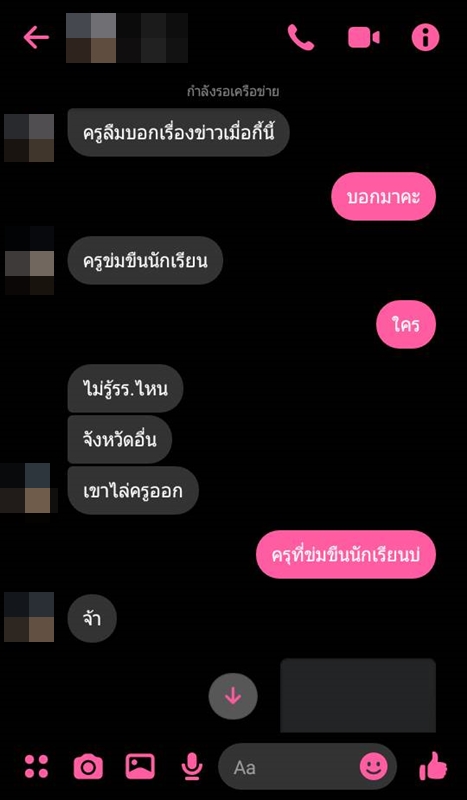Image resolution: width=467 pixels, height=800 pixels.
Task: Open the photo gallery picker
Action: pos(140,766)
